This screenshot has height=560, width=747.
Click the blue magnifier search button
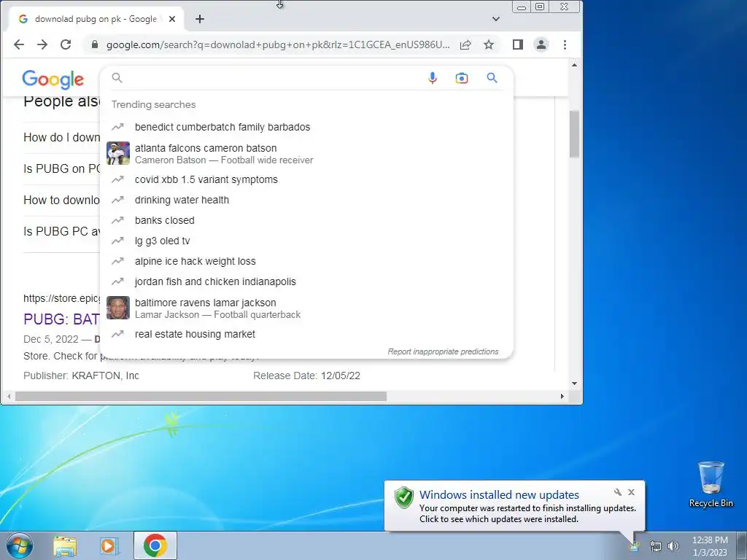click(x=492, y=77)
